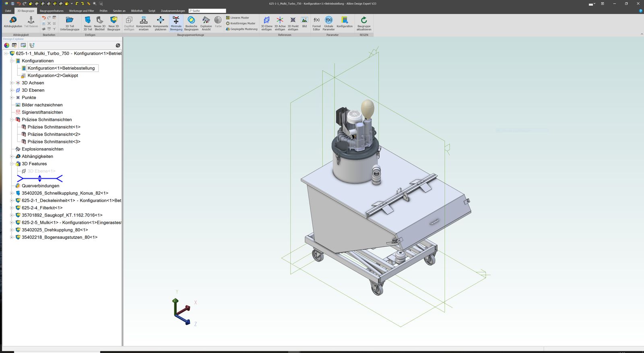Screen dimensions: 644x353
Task: Expand the Abhängigkeiten tree node
Action: [x=12, y=156]
